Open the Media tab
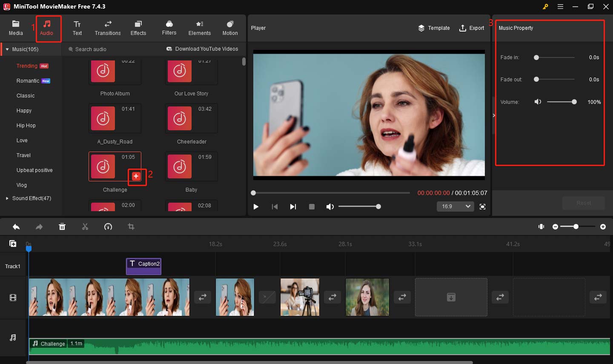The height and width of the screenshot is (364, 613). coord(16,28)
